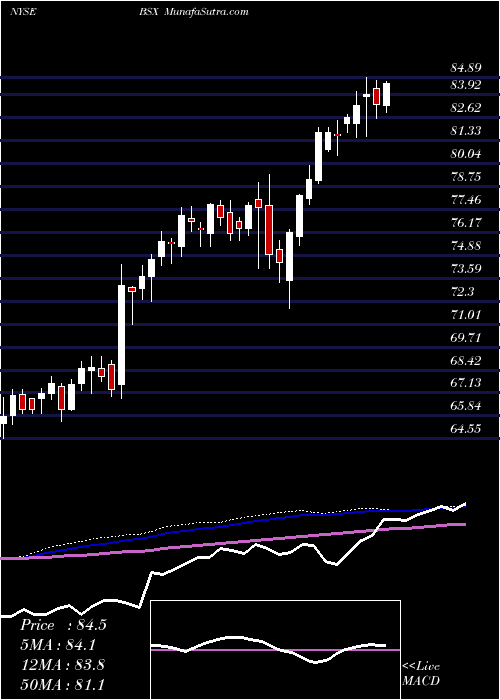
Task: Click the 72.3 price level label
Action: [462, 292]
